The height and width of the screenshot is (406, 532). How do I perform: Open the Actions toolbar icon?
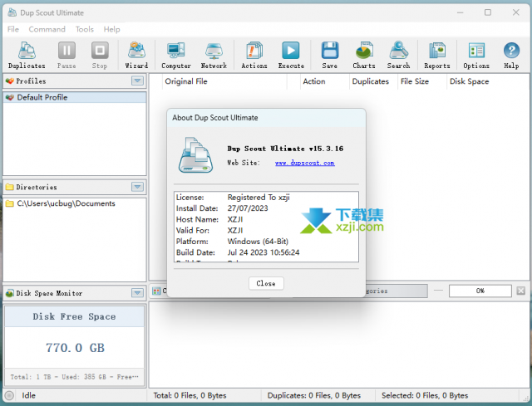point(254,51)
